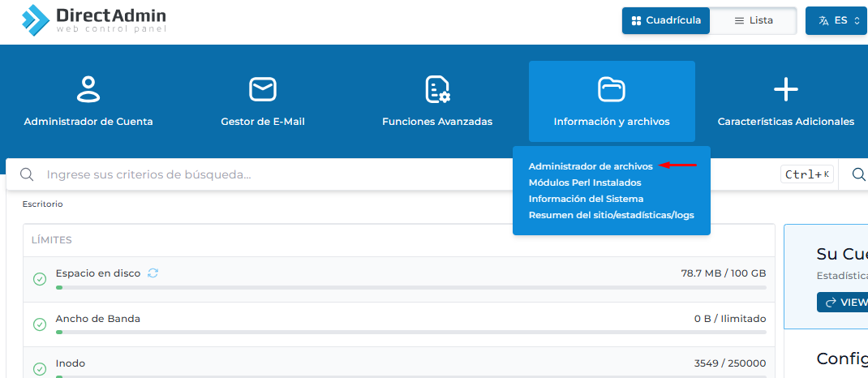The image size is (868, 378).
Task: Open Funciones Avanzadas document-gear icon
Action: click(437, 88)
